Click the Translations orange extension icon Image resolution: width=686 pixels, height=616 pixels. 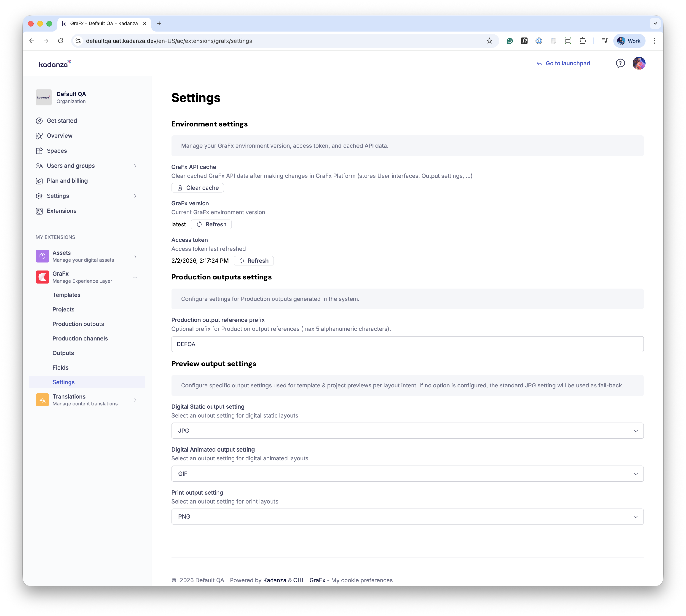42,400
